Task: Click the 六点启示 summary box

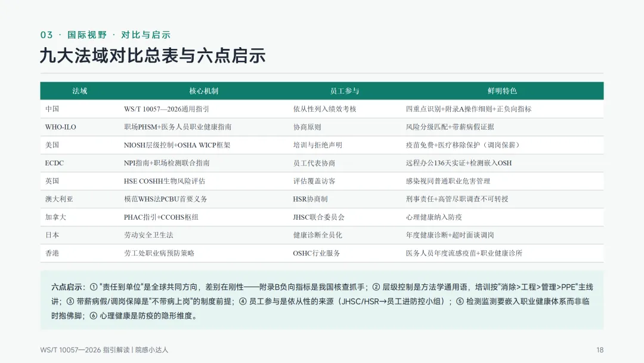Action: pos(322,300)
